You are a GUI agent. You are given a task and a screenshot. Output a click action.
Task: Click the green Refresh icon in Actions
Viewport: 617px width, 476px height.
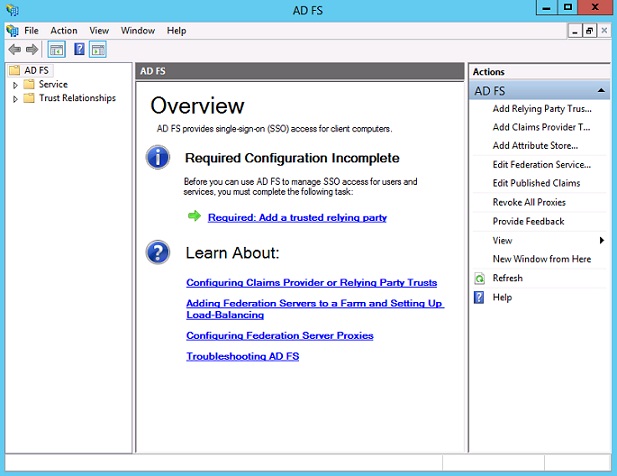(x=479, y=279)
